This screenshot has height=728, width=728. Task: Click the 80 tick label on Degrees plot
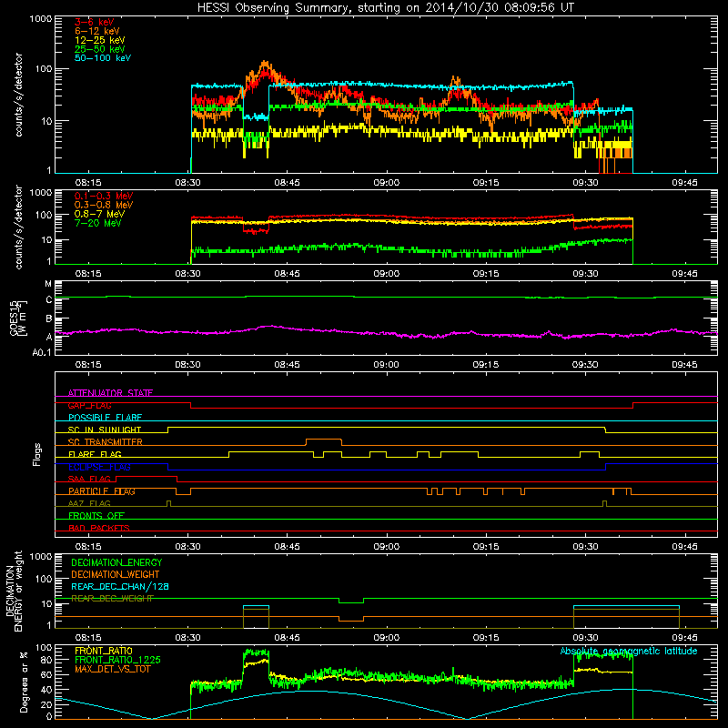coord(47,660)
